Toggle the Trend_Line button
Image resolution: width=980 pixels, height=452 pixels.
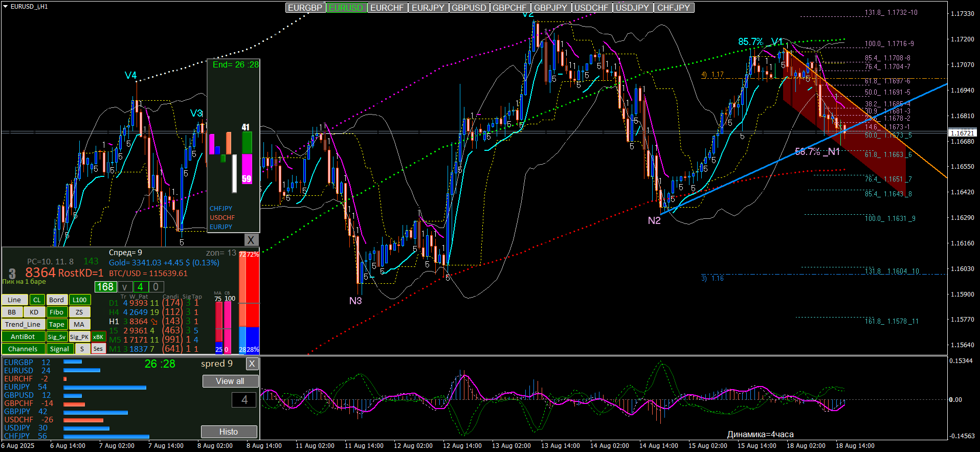23,324
